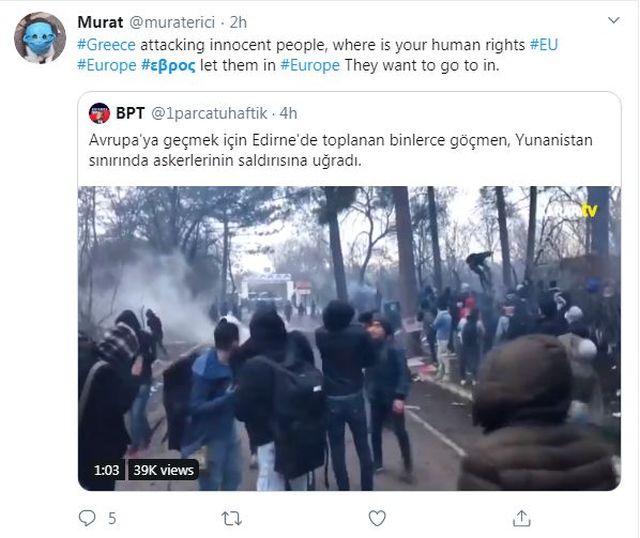
Task: Open the #EU hashtag link
Action: pos(544,44)
